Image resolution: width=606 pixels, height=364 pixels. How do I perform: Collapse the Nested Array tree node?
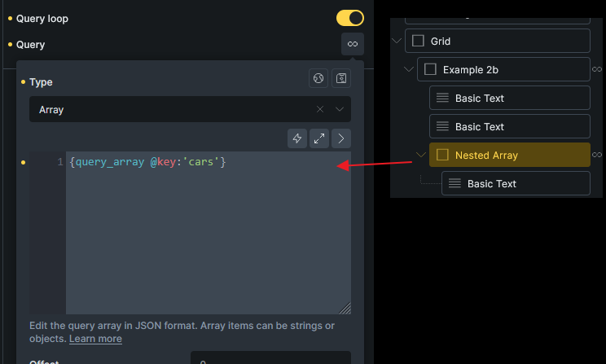[421, 155]
